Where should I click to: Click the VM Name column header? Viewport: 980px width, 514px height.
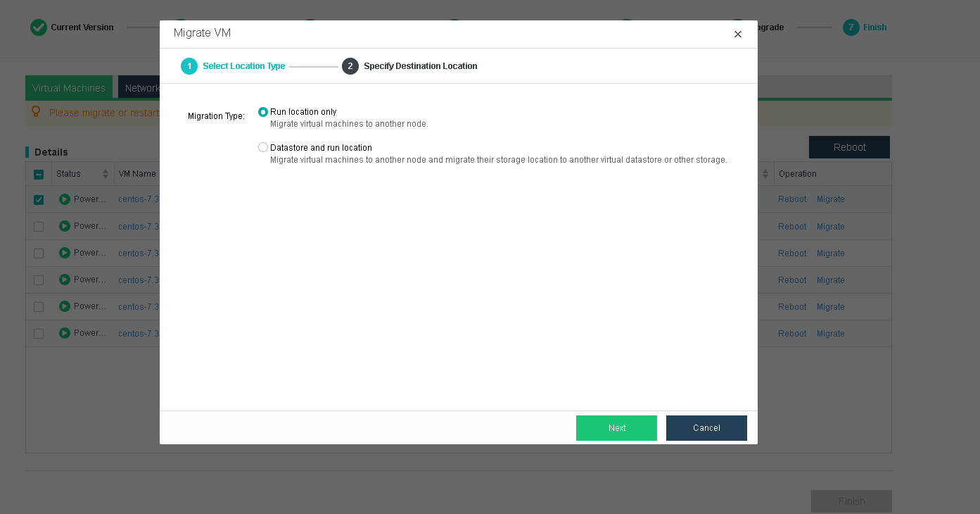point(137,174)
